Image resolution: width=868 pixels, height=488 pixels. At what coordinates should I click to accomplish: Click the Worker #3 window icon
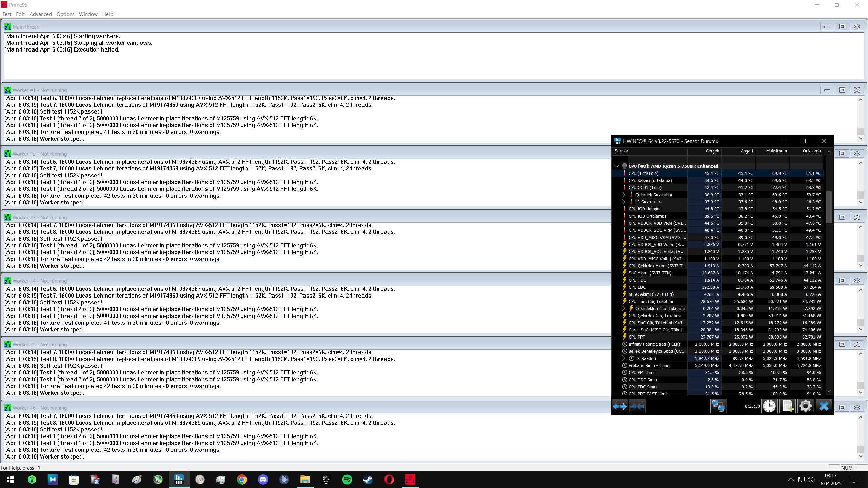point(7,217)
